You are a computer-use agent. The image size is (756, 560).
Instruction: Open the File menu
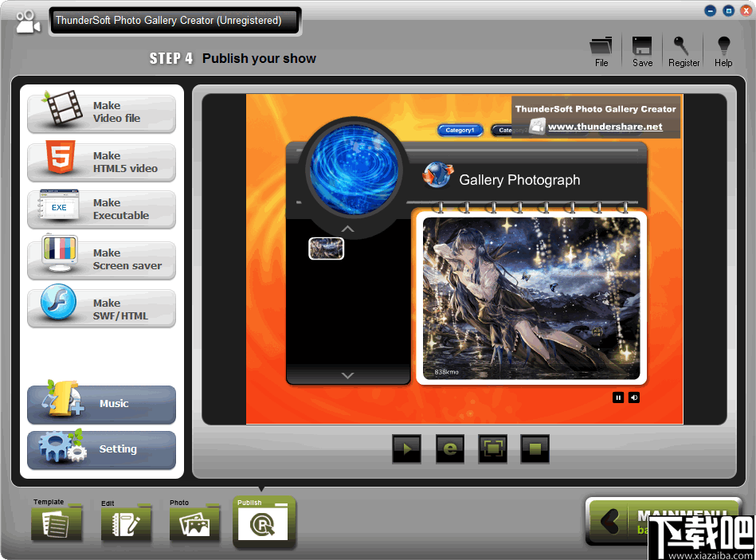click(x=601, y=50)
